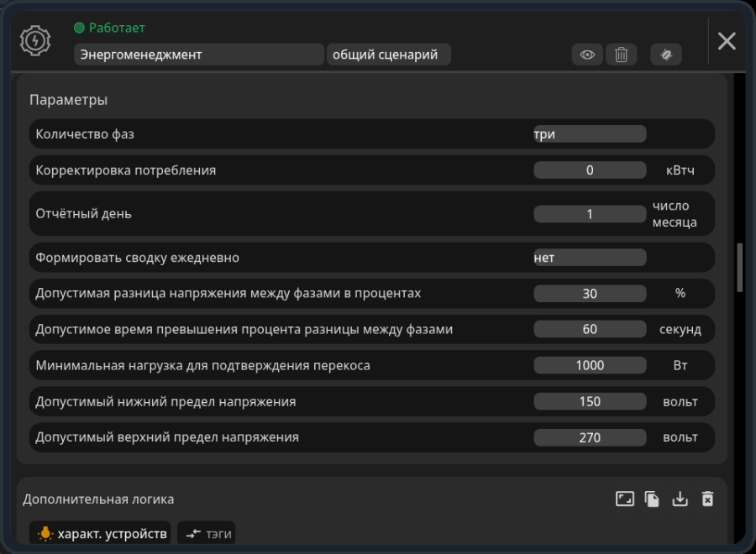The width and height of the screenshot is (756, 554).
Task: Toggle scenario visibility with the eye icon
Action: [x=587, y=55]
